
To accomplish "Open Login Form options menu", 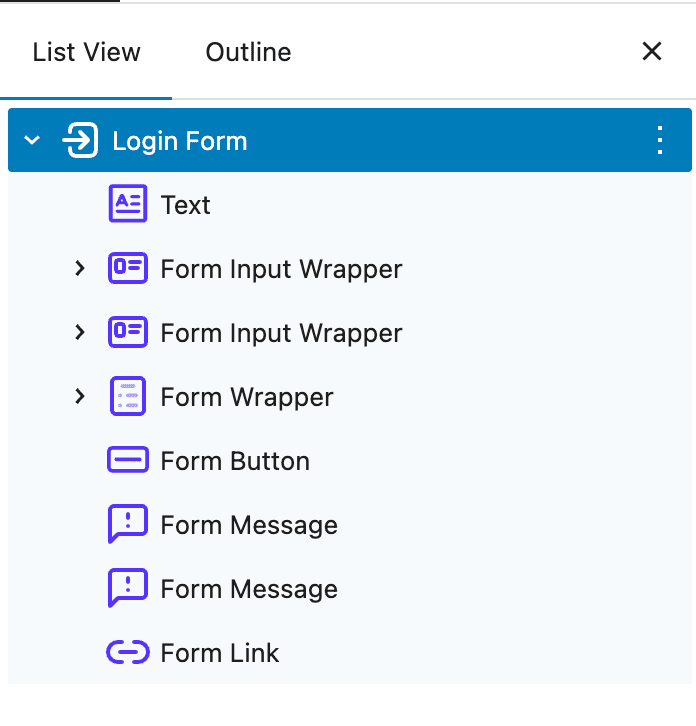I will (659, 141).
